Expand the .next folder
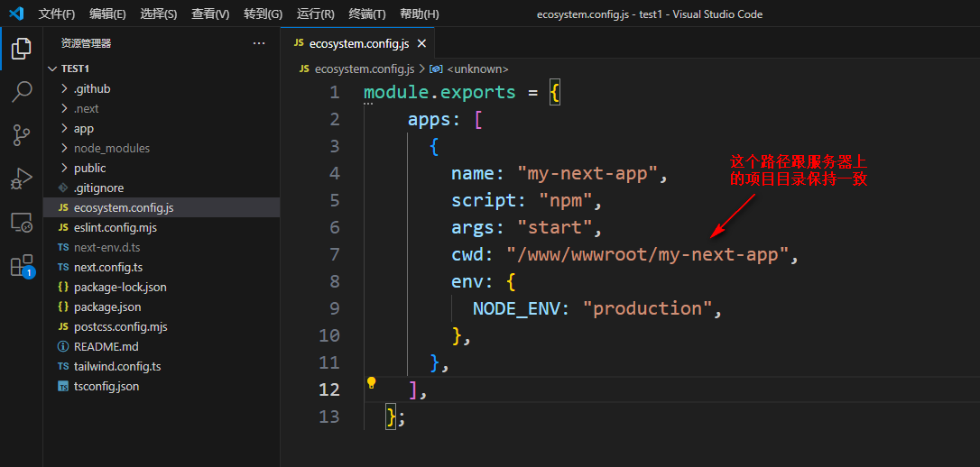980x467 pixels. click(64, 108)
